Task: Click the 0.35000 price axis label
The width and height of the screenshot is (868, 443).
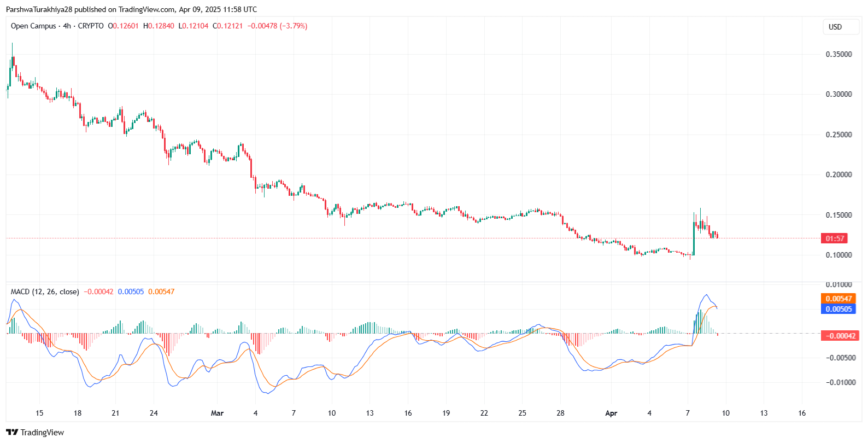Action: [838, 54]
